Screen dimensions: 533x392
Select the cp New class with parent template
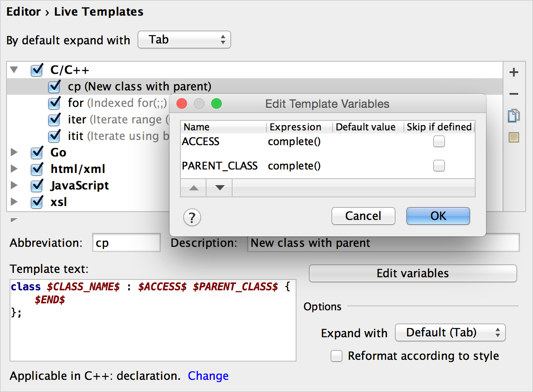click(139, 86)
